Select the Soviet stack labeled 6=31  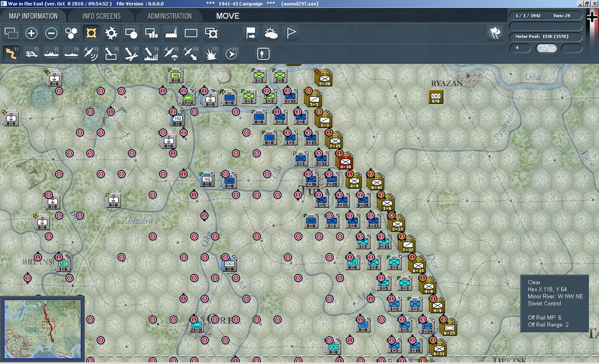click(439, 348)
